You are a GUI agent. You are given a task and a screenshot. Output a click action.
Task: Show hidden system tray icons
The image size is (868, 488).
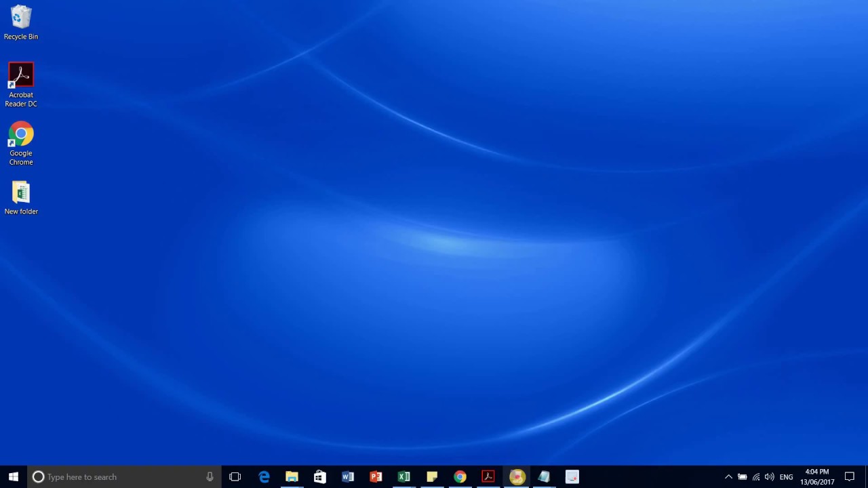[728, 476]
